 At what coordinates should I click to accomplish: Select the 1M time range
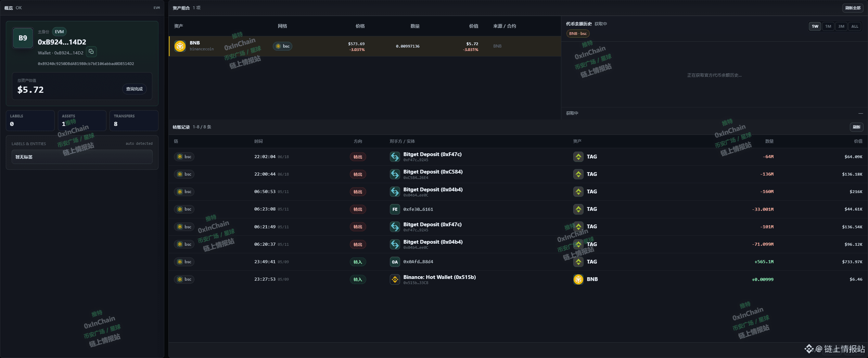[828, 26]
